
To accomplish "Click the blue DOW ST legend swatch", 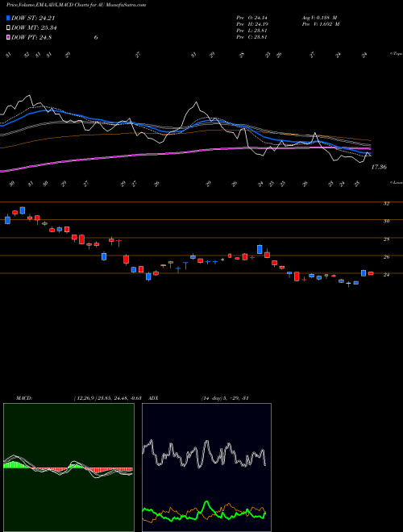I will coord(8,19).
